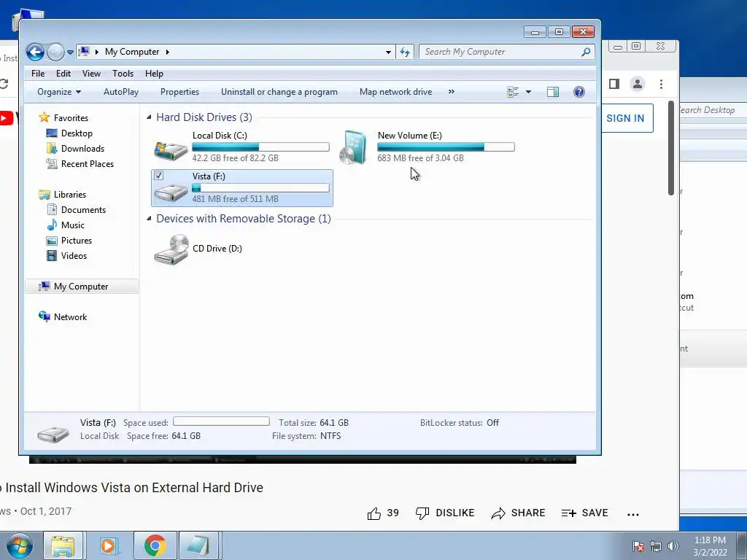Open Google Chrome from the taskbar
Screen dimensions: 747x560
pyautogui.click(x=155, y=545)
